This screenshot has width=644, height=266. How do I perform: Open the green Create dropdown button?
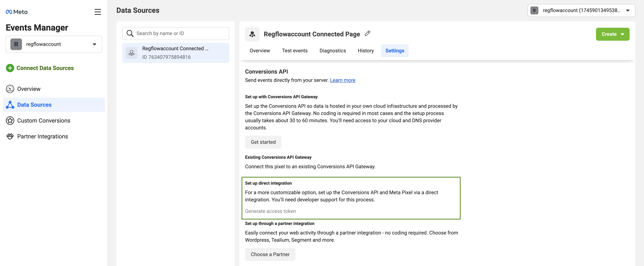613,34
